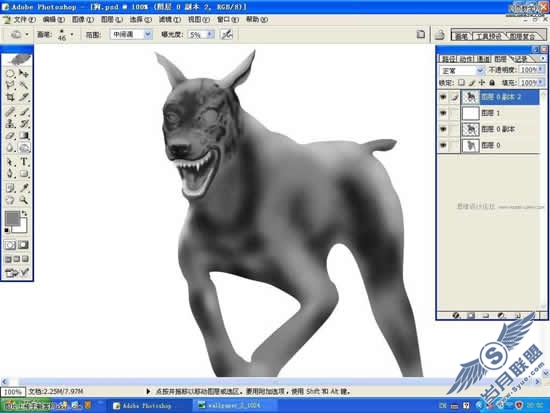Select the Zoom magnifier tool

pos(24,200)
